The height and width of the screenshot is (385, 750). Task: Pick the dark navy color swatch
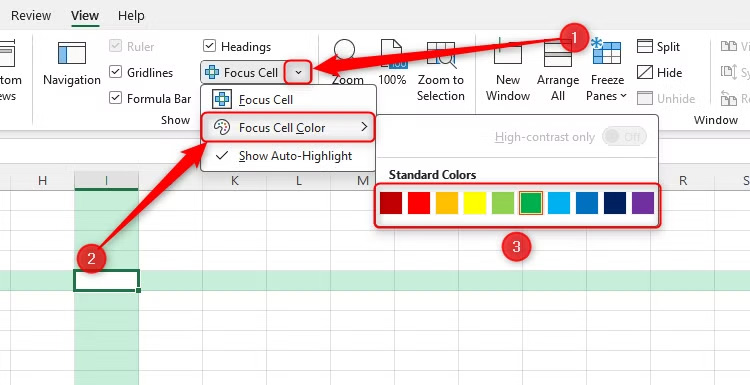[x=615, y=203]
